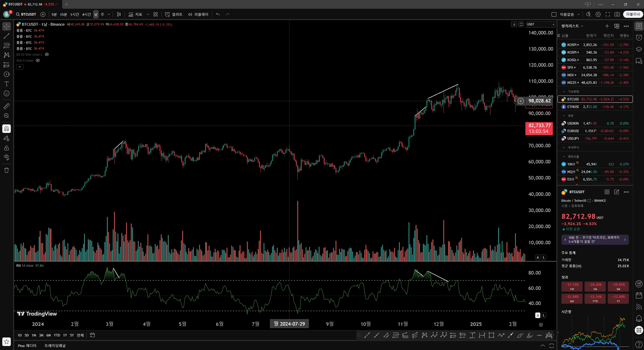Start bar 리플레이 replay mode
The image size is (644, 350).
[x=198, y=14]
